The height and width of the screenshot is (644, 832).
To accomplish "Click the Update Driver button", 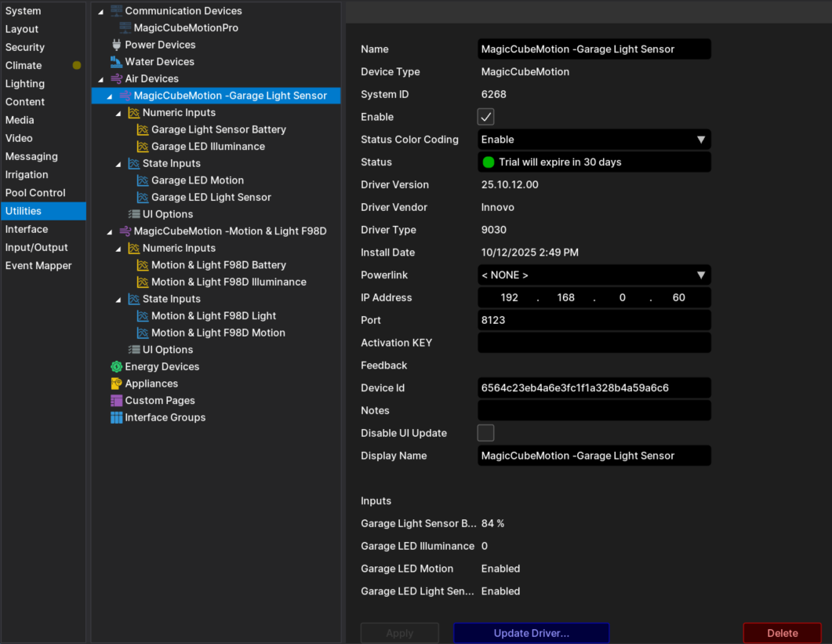I will (531, 633).
